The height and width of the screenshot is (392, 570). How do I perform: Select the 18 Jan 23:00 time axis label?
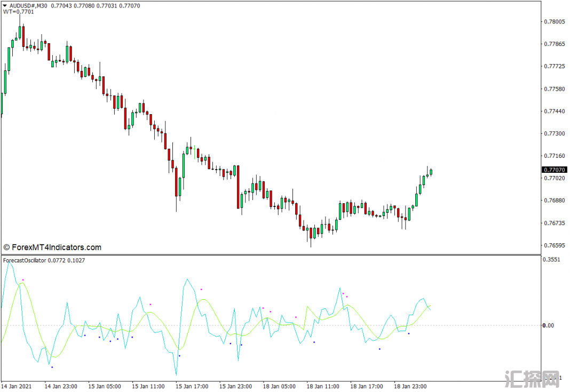[411, 386]
